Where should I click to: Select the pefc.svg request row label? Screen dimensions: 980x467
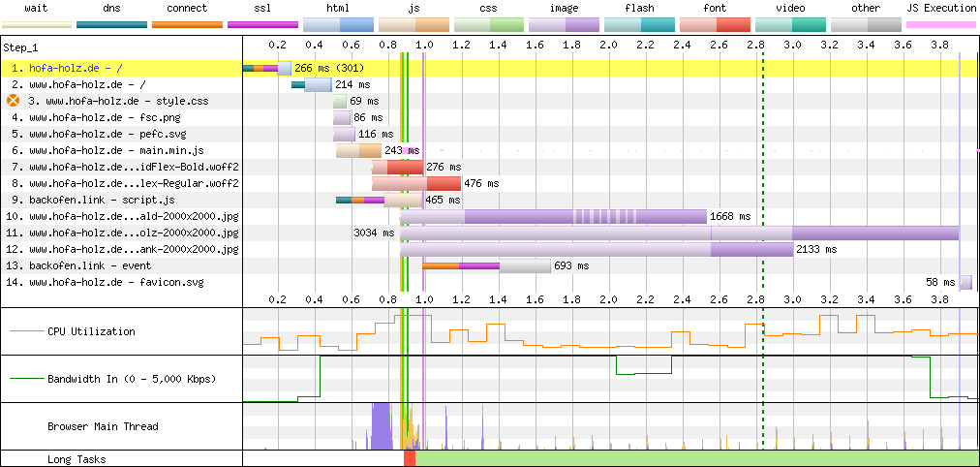tap(99, 134)
